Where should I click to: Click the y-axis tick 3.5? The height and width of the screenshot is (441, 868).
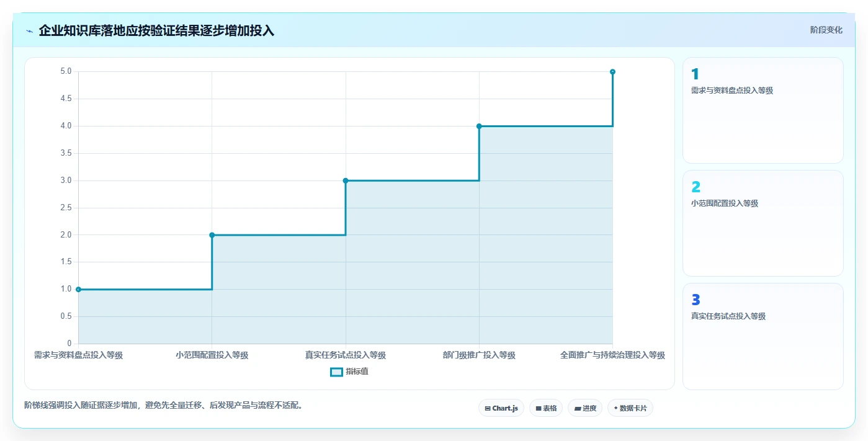[66, 153]
